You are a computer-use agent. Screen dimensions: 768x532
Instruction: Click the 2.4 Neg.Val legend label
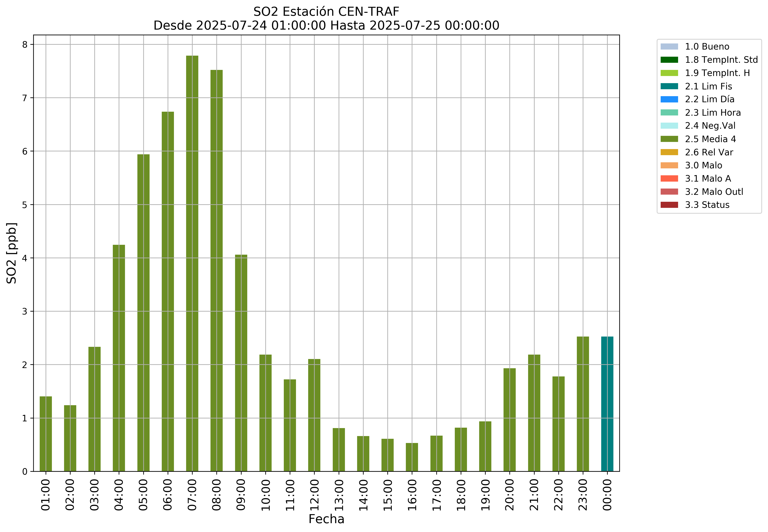(710, 126)
